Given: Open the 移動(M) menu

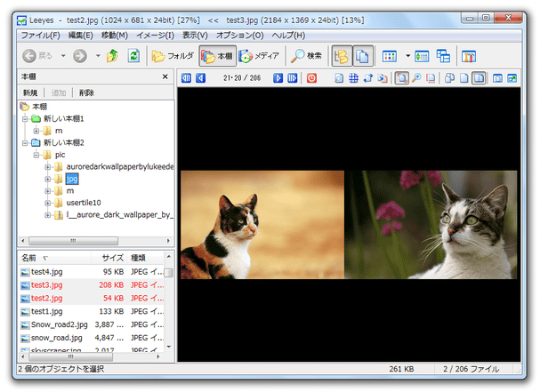Looking at the screenshot, I should 115,35.
